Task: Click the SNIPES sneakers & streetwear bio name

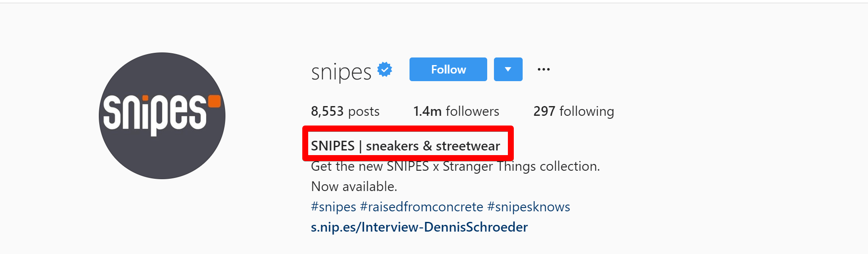Action: point(405,145)
